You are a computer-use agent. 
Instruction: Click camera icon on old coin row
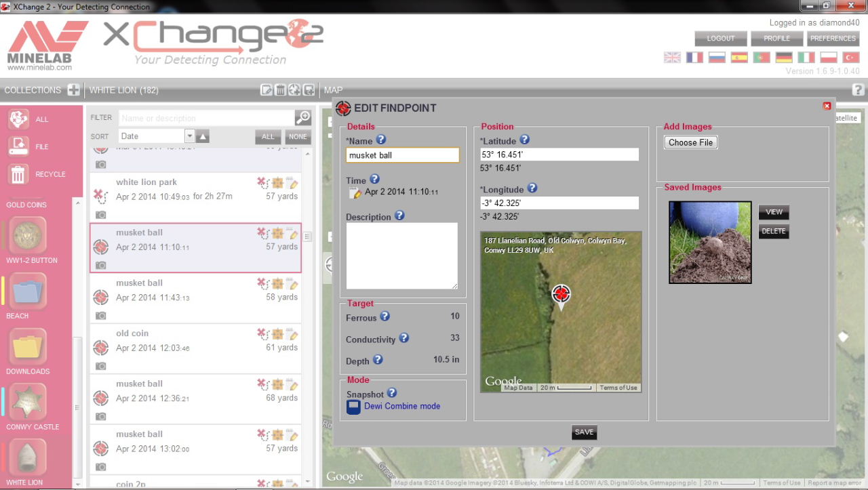[100, 366]
